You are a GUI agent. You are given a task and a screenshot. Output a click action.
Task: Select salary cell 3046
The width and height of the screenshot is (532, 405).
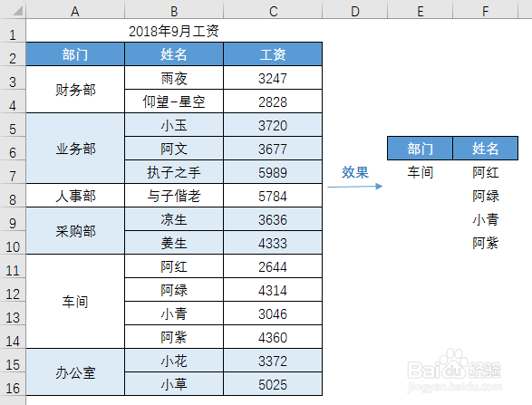273,313
